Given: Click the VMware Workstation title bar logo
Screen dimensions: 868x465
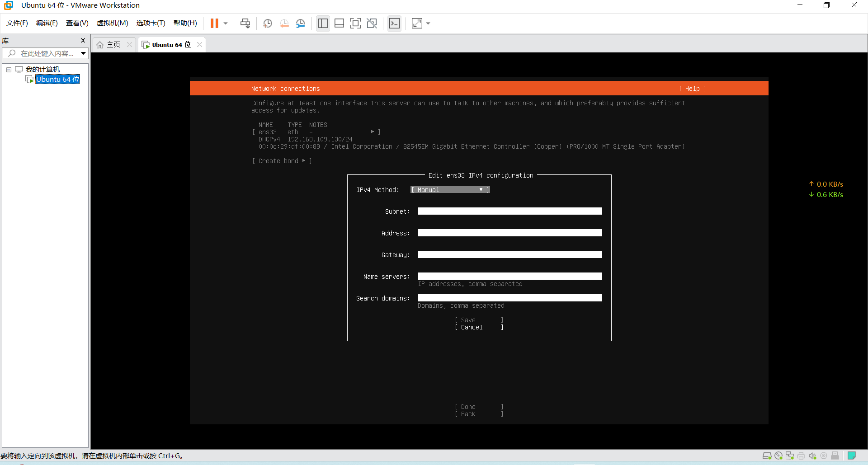Looking at the screenshot, I should pos(9,5).
